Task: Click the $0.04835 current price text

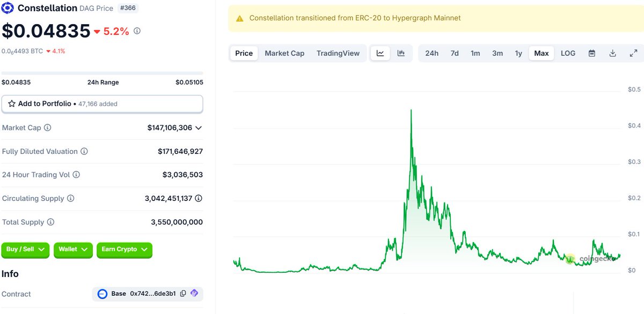Action: tap(46, 31)
